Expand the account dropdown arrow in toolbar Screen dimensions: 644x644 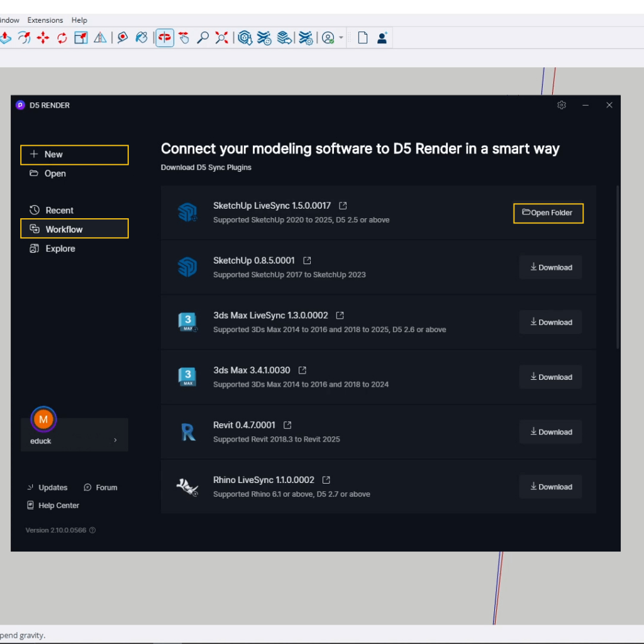341,38
